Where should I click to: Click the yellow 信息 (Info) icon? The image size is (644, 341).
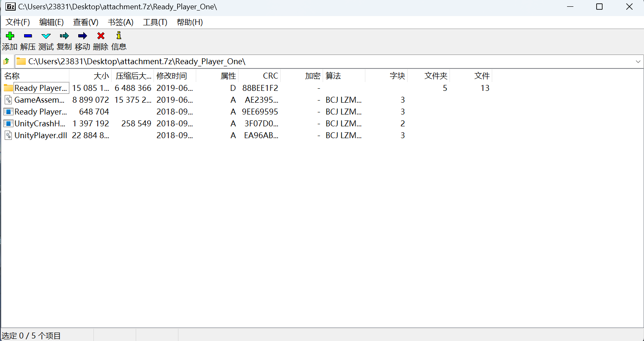click(119, 35)
